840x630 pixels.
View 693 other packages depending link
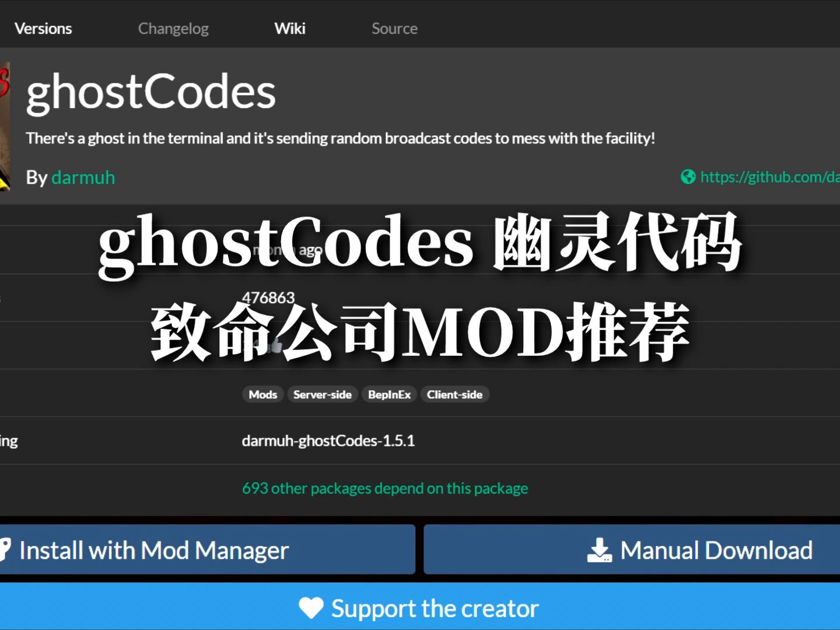click(385, 488)
